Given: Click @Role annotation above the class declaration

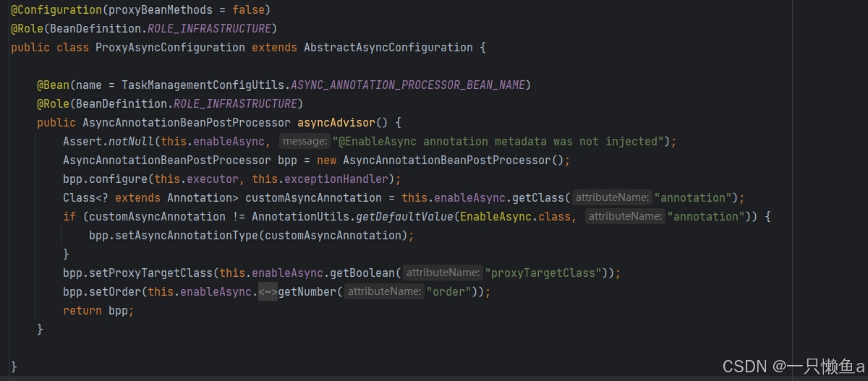Looking at the screenshot, I should (x=27, y=29).
